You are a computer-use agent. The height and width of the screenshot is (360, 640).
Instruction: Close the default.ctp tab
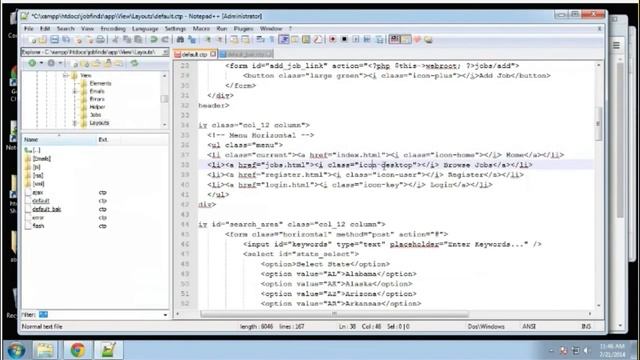click(x=213, y=54)
